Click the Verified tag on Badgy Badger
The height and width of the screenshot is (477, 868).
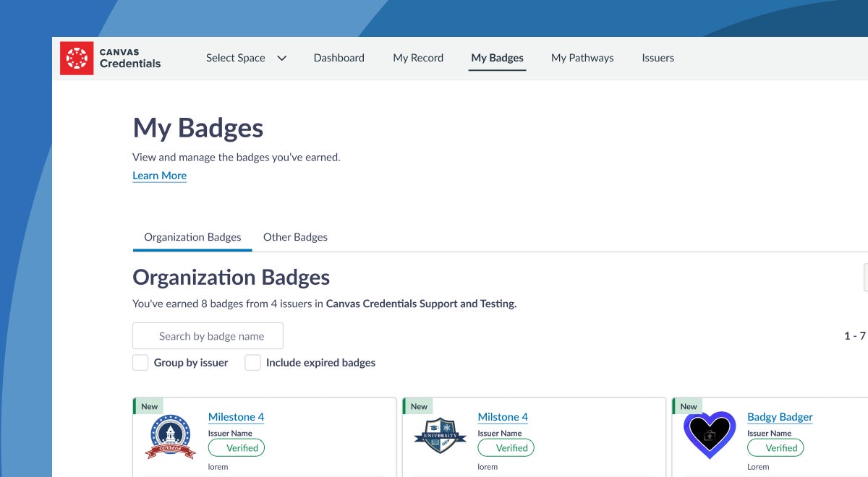[776, 448]
